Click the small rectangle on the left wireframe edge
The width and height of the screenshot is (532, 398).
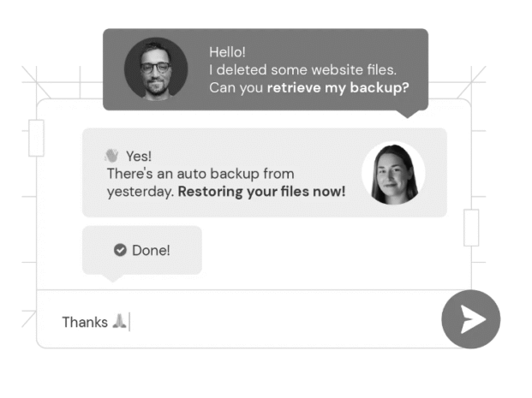pos(36,138)
